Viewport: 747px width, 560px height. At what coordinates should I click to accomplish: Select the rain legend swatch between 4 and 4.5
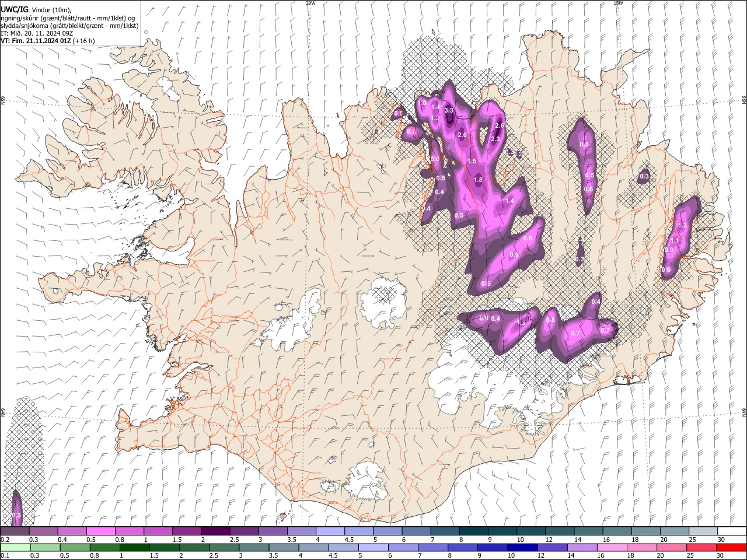pyautogui.click(x=313, y=547)
